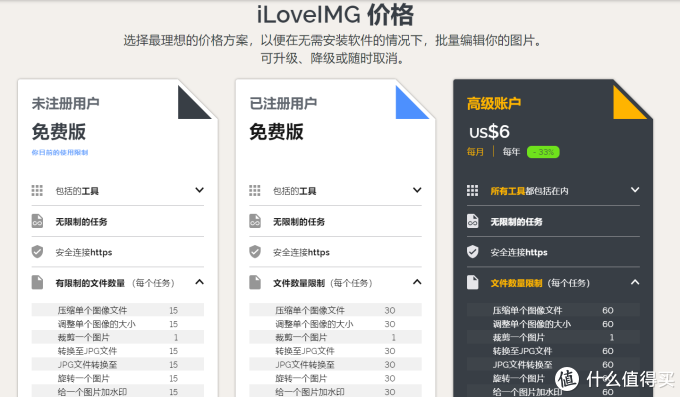Click the tools grid icon in the registered user card

coord(255,190)
